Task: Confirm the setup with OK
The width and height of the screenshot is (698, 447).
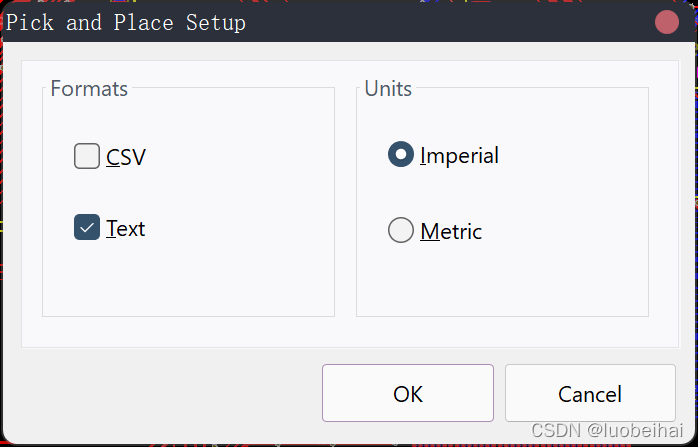Action: click(x=408, y=393)
